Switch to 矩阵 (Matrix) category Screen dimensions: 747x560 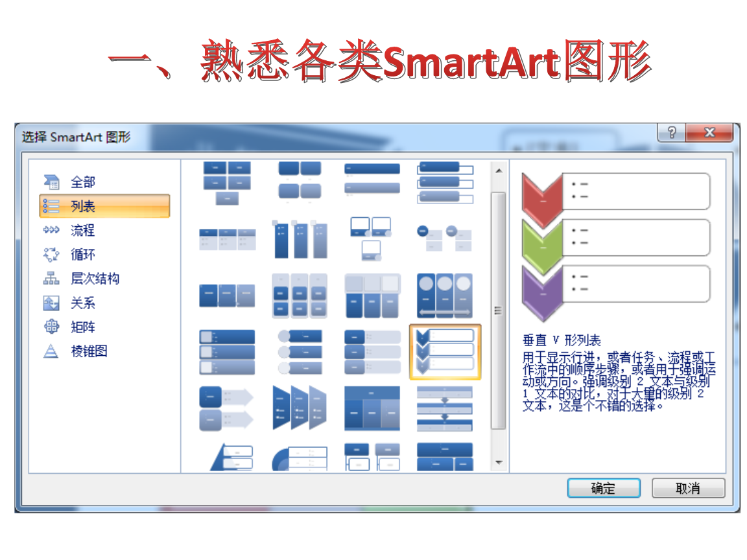tap(82, 327)
